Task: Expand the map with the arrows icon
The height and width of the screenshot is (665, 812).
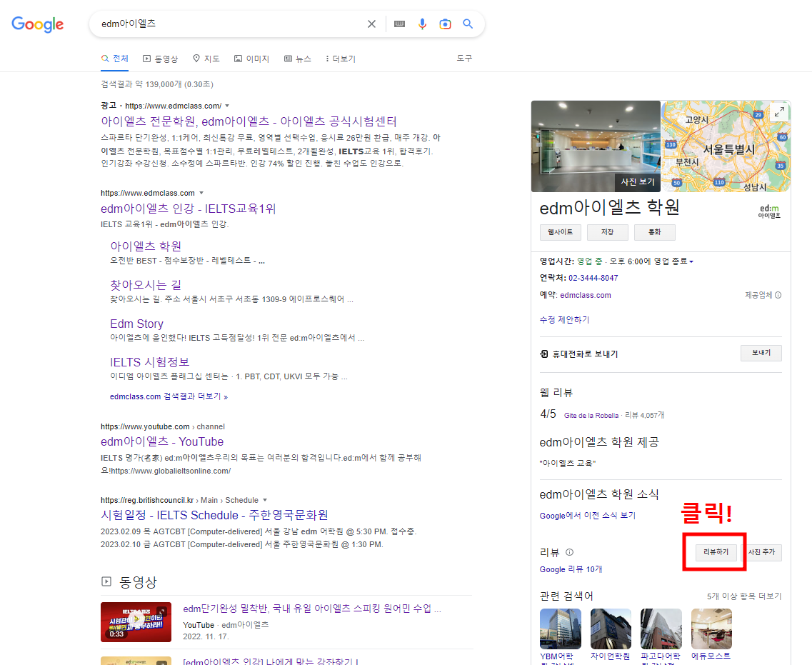Action: pos(779,111)
